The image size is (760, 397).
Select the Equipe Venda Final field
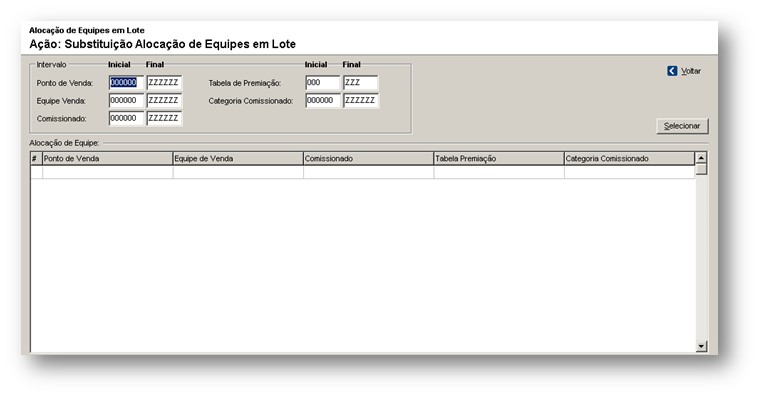pyautogui.click(x=164, y=101)
